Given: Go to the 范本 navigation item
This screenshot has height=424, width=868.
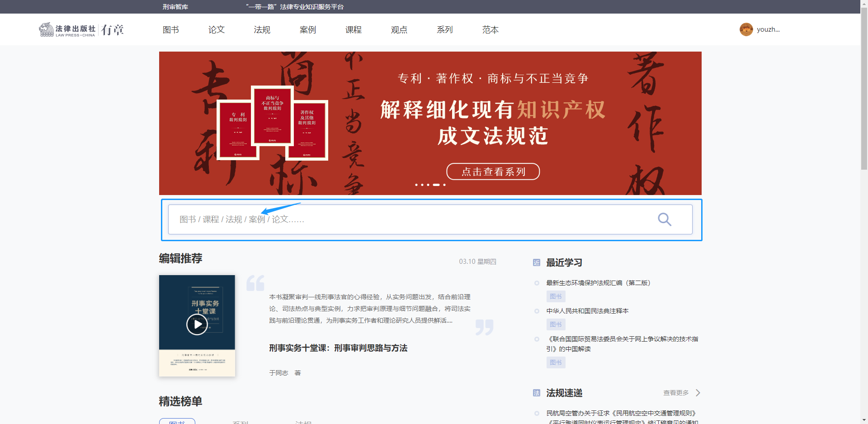Looking at the screenshot, I should click(x=491, y=30).
